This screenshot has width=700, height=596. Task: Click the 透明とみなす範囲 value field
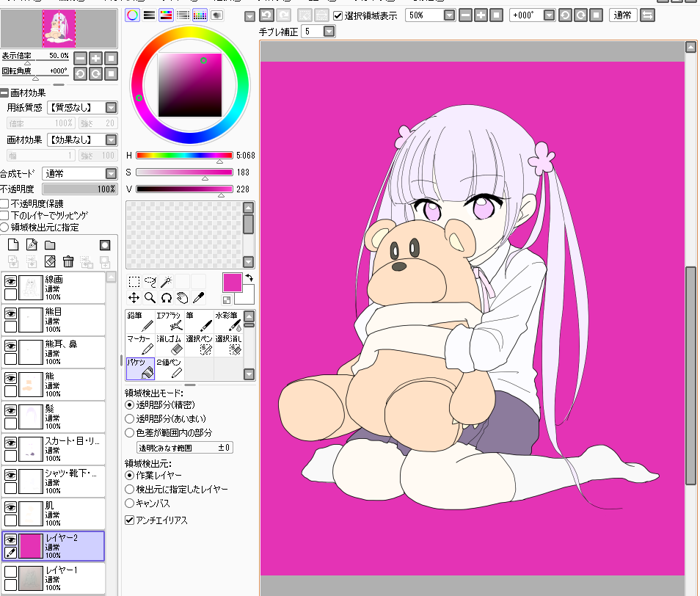(x=185, y=447)
